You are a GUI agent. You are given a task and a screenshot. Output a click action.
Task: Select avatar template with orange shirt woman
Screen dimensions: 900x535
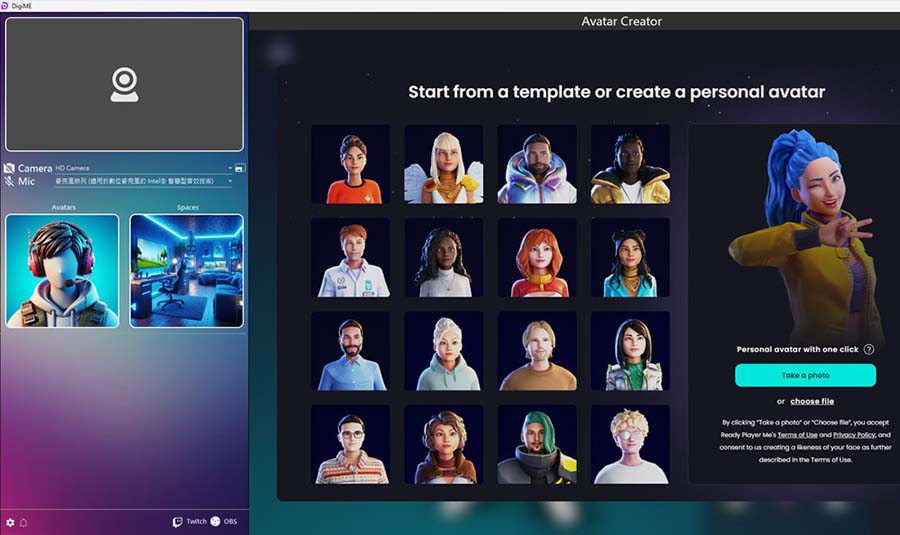pos(351,164)
